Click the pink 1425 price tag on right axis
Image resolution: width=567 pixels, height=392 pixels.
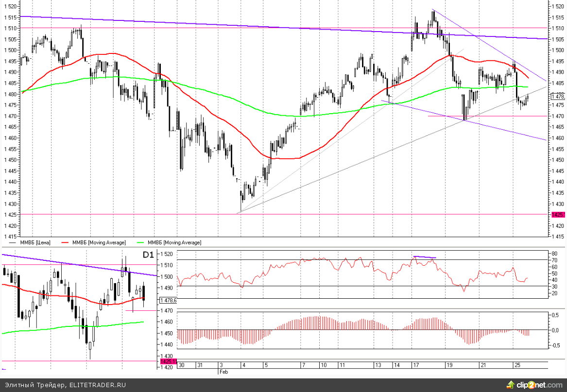click(x=557, y=214)
